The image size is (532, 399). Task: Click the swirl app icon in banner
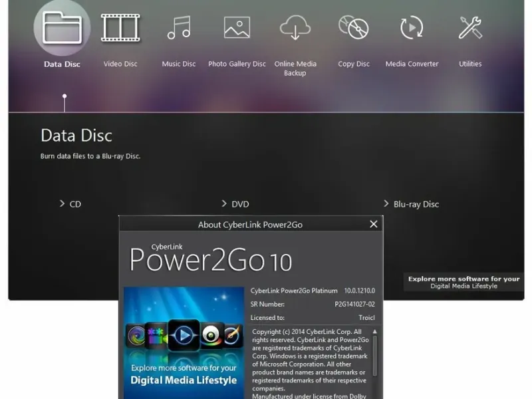(x=136, y=336)
